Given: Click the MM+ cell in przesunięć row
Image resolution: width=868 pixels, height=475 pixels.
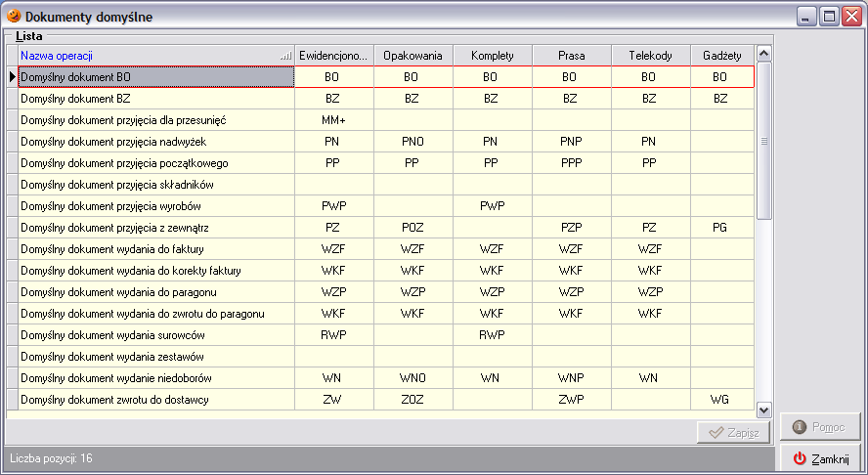Looking at the screenshot, I should click(334, 120).
